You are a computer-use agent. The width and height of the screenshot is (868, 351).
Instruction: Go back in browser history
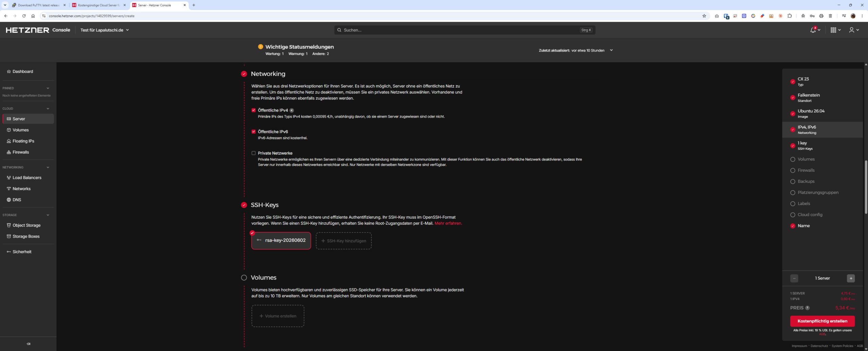click(6, 16)
